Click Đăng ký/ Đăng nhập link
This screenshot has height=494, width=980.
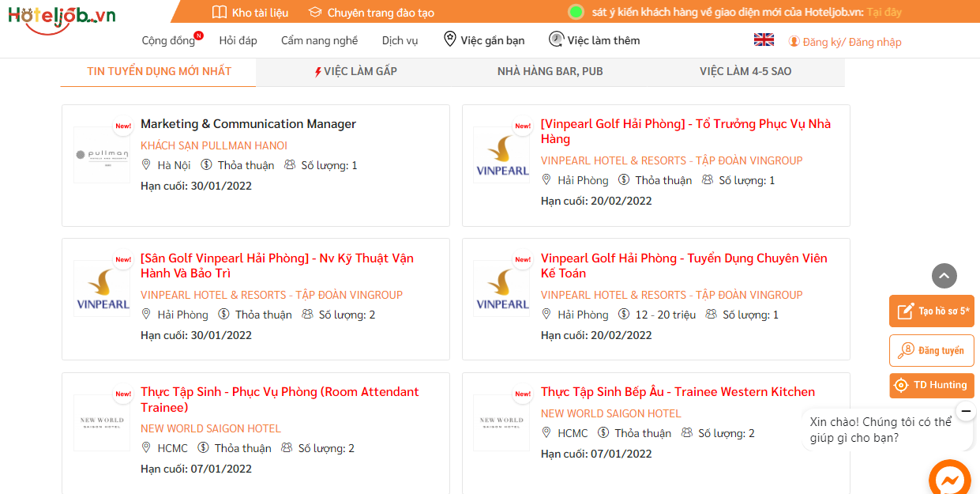point(852,42)
